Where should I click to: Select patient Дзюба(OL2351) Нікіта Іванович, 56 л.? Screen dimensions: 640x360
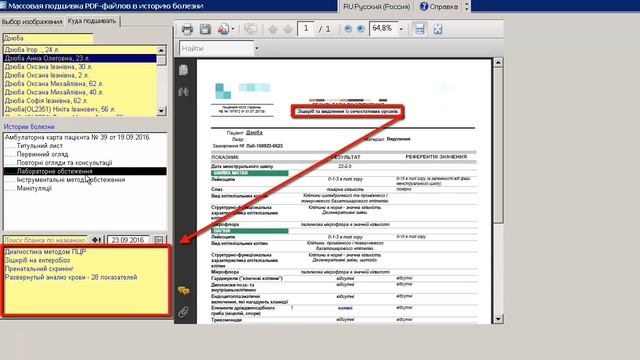(80, 109)
